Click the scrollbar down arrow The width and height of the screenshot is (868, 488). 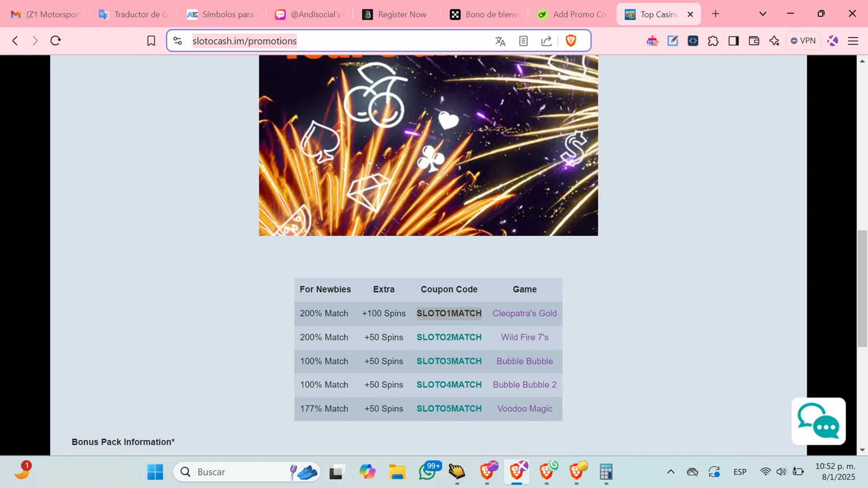pos(862,450)
